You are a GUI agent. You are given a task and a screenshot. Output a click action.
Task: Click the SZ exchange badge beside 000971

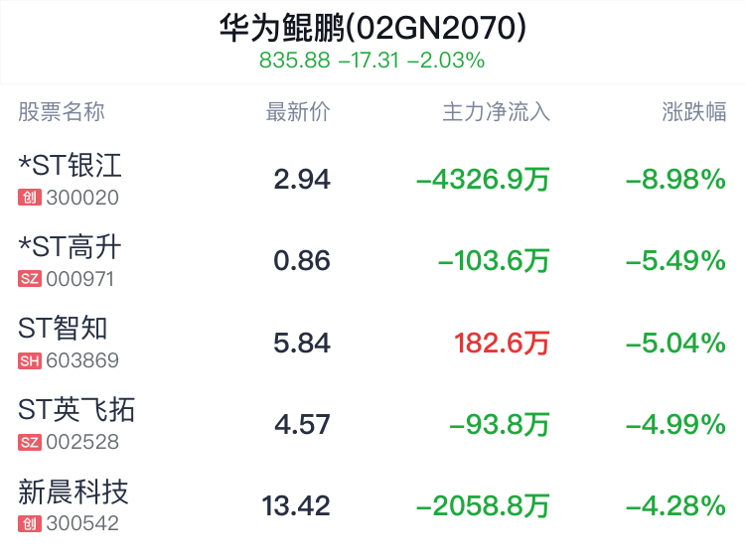point(29,279)
